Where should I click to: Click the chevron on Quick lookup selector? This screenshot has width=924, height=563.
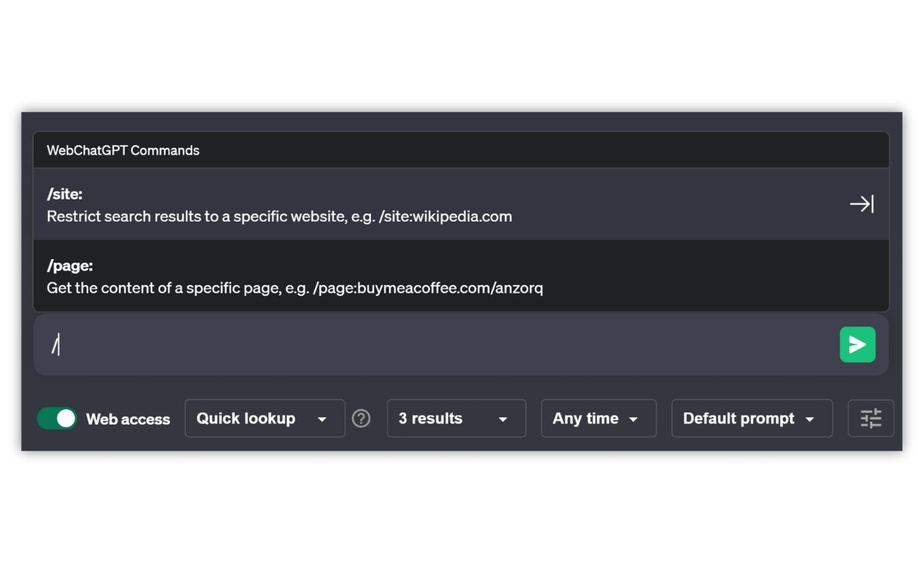point(323,418)
